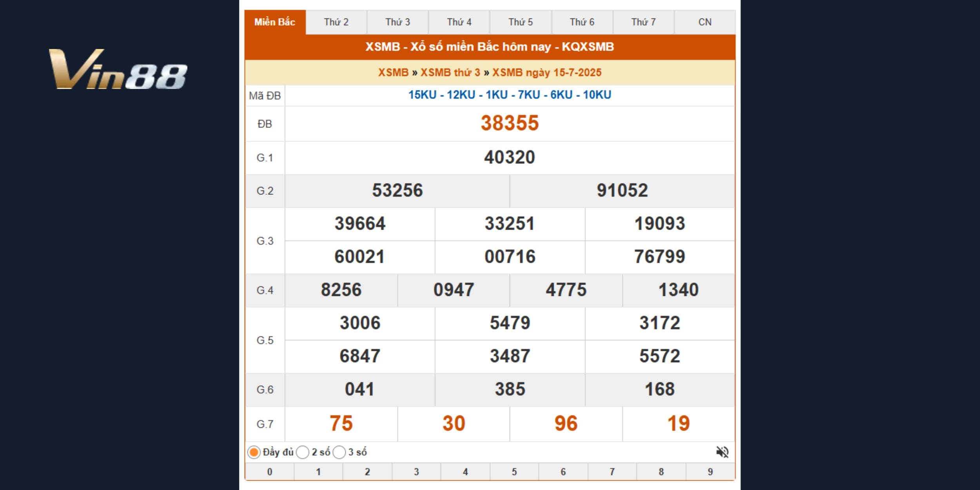The width and height of the screenshot is (980, 490).
Task: Click the XSMB - Xổ số miền Bắc heading
Action: (x=490, y=47)
